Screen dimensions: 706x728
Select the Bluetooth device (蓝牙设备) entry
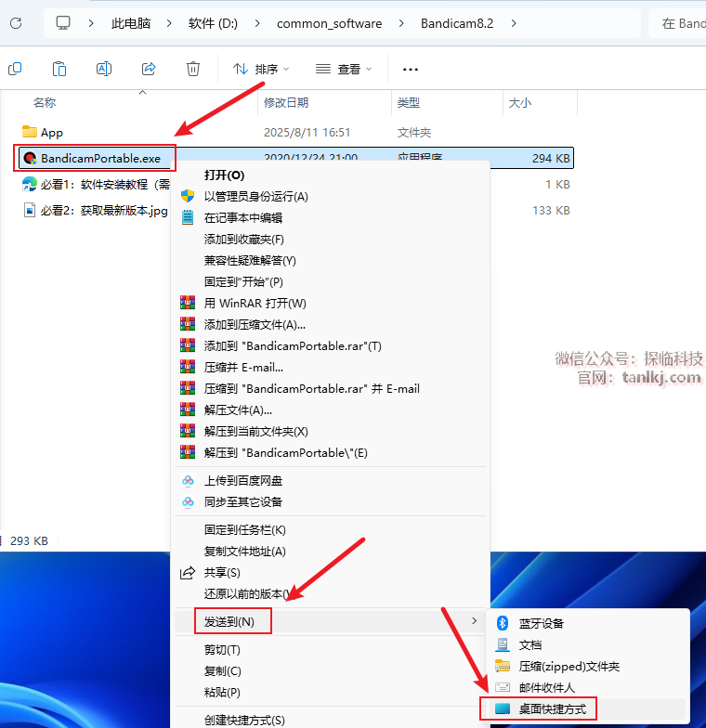541,623
